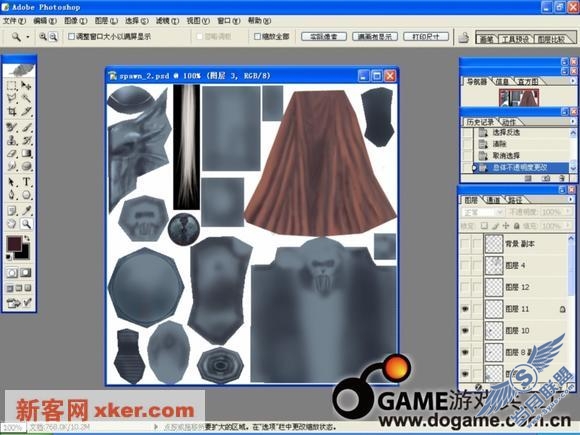Switch to the 通道 tab
Screen dimensions: 580x435
[493, 200]
